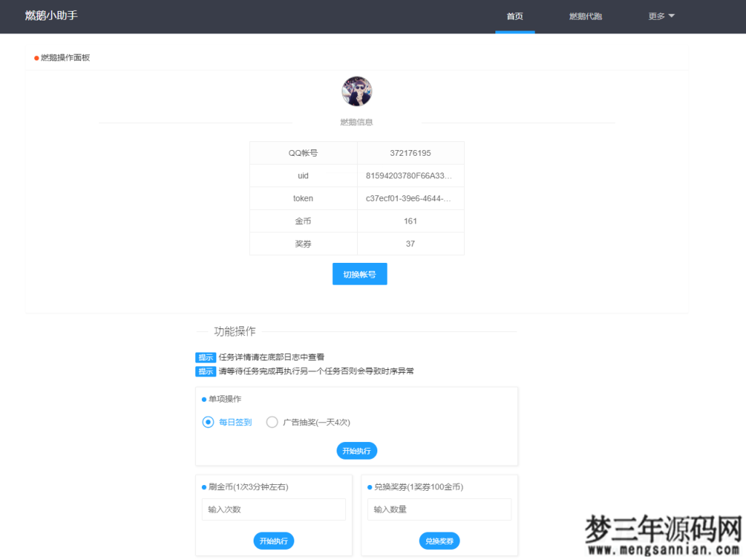Enable the daily sign-in task option
Screen dimensions: 746x560
pos(207,422)
